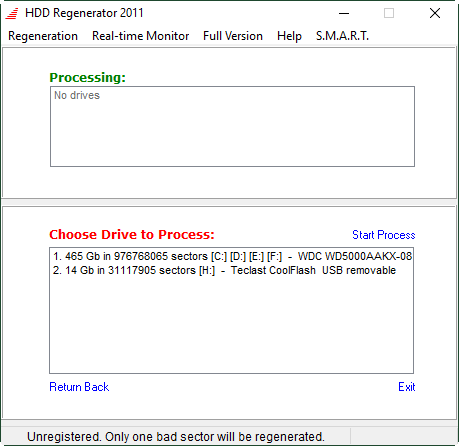Click the Start Process link
Image resolution: width=459 pixels, height=446 pixels.
pos(384,235)
